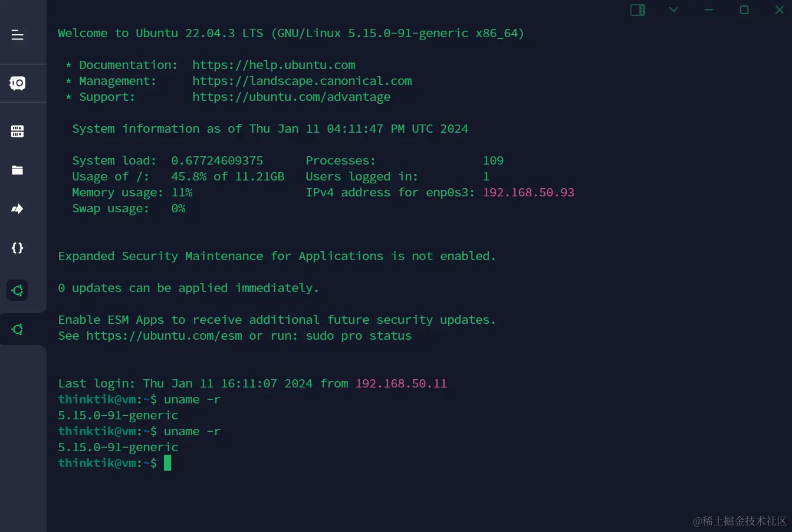The image size is (792, 532).
Task: Select the highlighted Ubuntu session icon
Action: 17,290
